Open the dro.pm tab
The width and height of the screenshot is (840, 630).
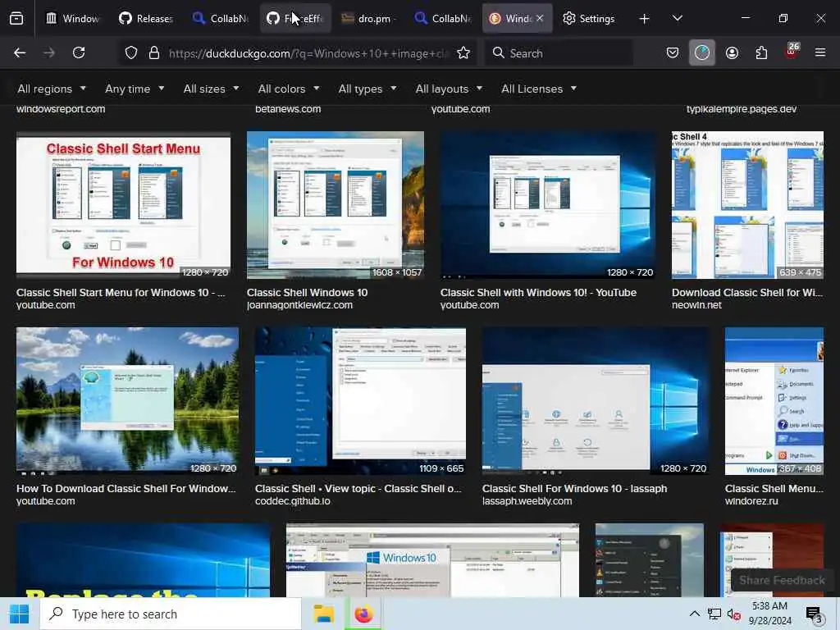click(x=368, y=19)
